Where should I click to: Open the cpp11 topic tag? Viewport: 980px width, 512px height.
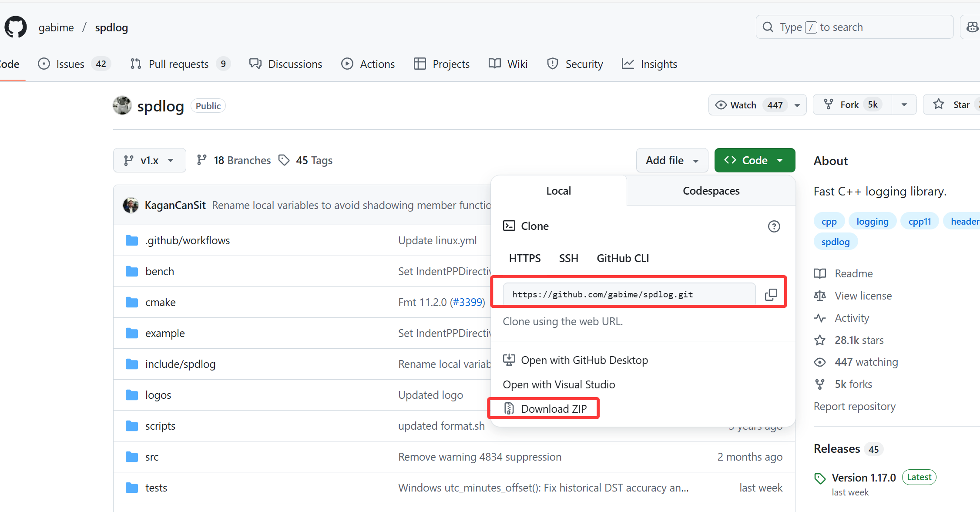(x=920, y=222)
